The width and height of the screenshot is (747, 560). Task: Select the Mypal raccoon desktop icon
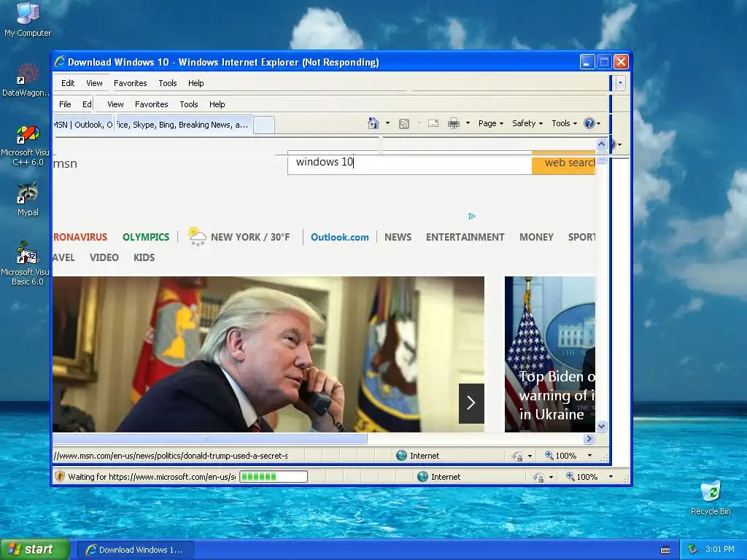(x=28, y=199)
